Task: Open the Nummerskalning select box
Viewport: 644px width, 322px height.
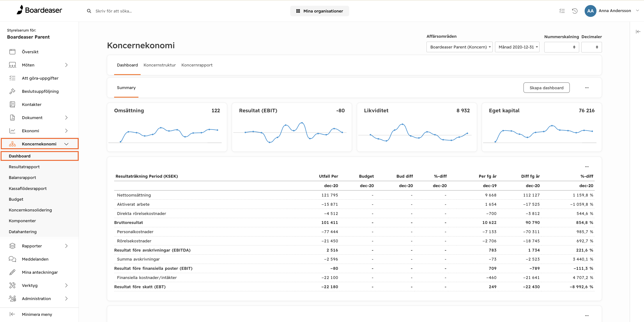Action: point(561,47)
